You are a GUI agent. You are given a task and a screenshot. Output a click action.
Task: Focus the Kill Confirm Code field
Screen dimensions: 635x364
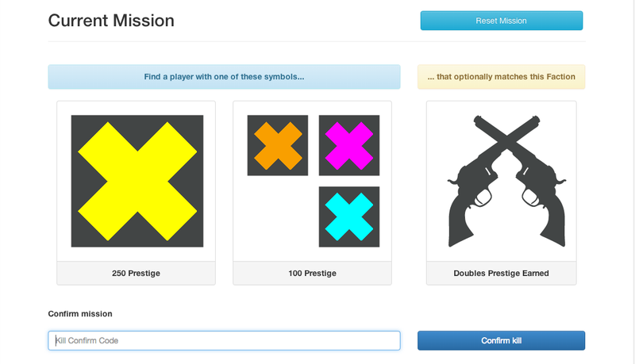point(225,340)
